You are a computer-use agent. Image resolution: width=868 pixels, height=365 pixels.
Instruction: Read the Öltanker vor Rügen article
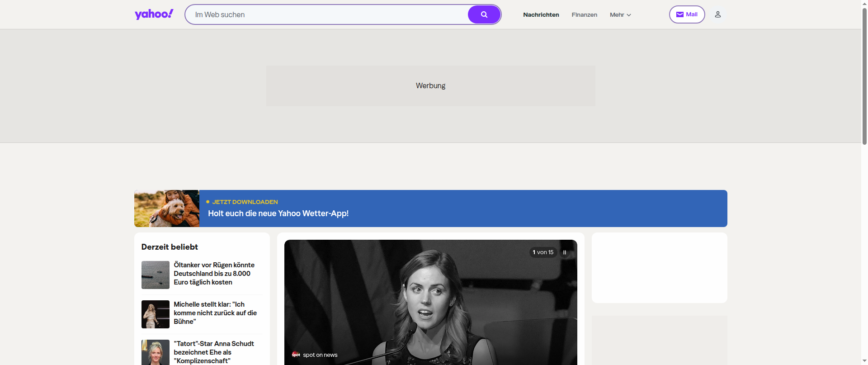[214, 274]
